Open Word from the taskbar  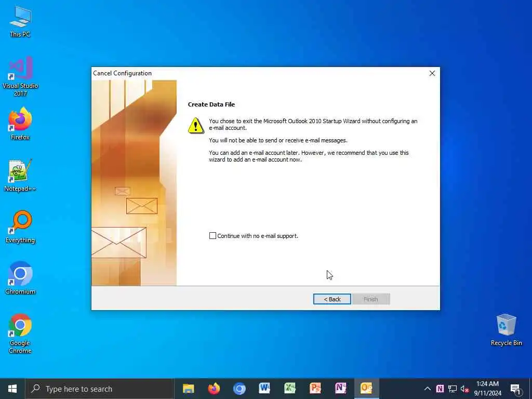[x=264, y=389]
